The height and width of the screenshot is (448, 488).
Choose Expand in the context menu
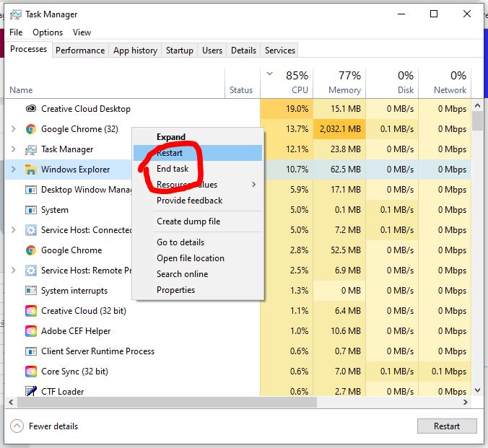pos(198,137)
